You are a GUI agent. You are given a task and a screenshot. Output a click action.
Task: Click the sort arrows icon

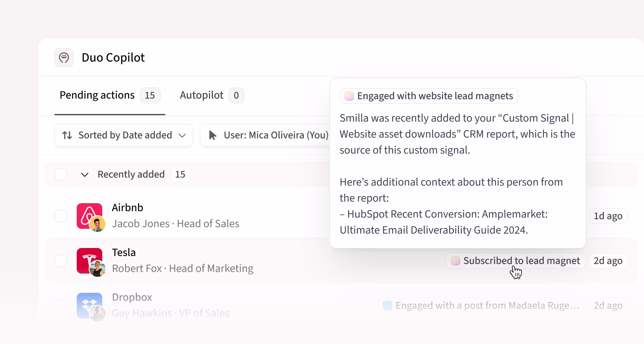(x=67, y=135)
